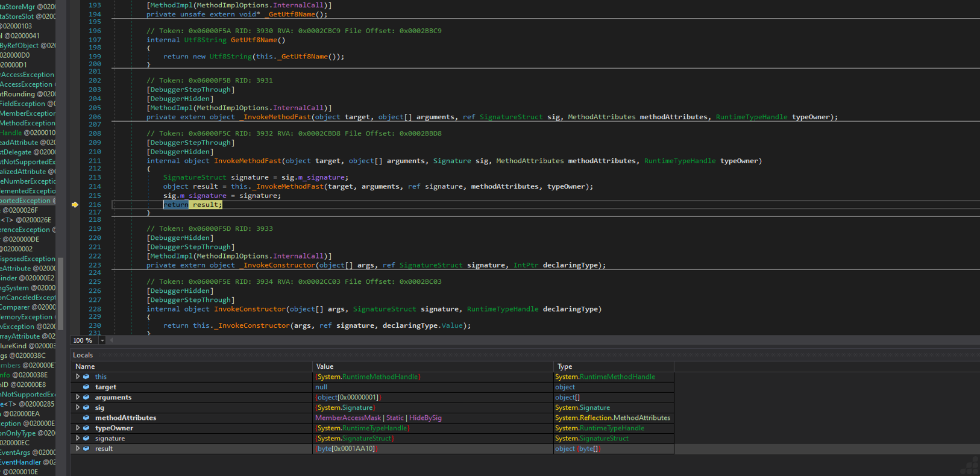The height and width of the screenshot is (476, 980).
Task: Expand the "this" local variable
Action: pos(78,377)
